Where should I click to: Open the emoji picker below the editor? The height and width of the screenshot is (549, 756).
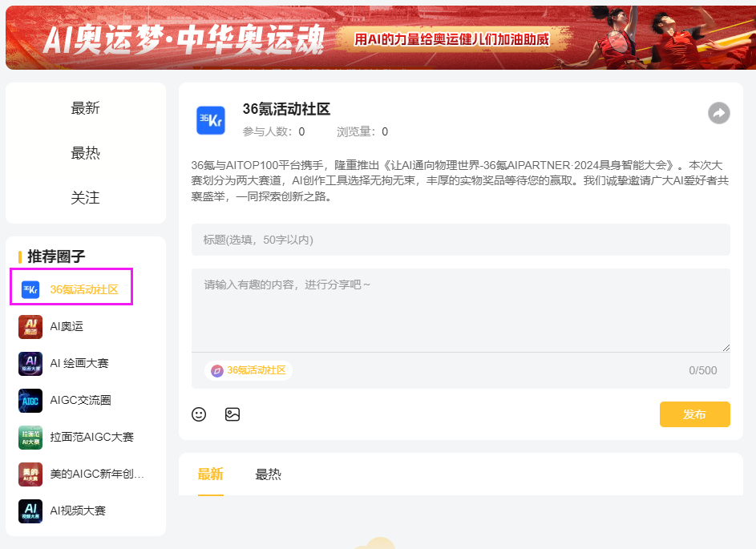[199, 414]
